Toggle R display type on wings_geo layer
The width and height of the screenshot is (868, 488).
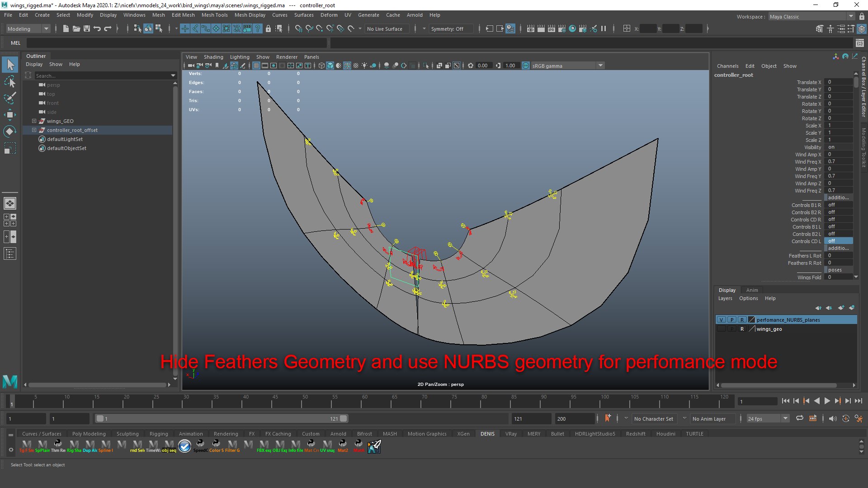tap(742, 329)
